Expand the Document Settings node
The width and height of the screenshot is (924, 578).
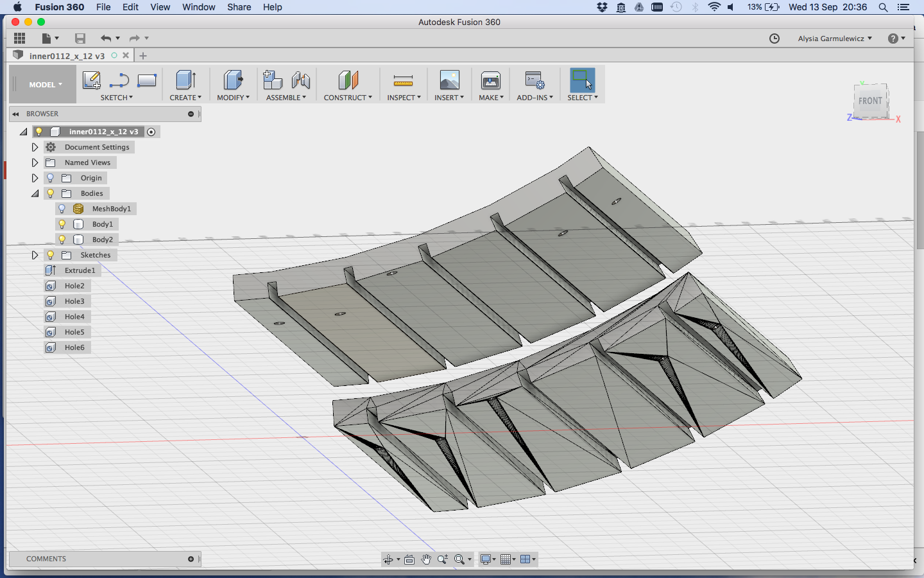35,147
